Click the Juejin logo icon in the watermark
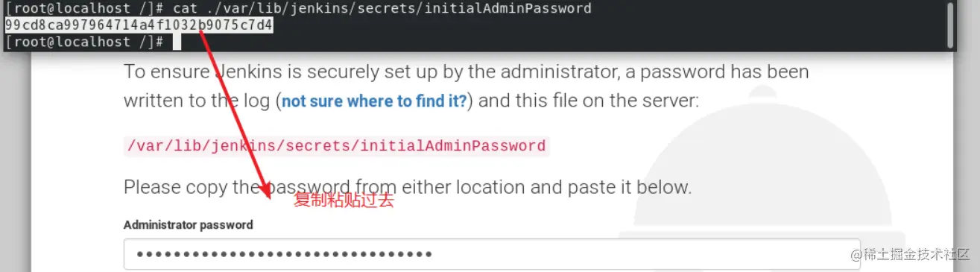980x272 pixels. tap(855, 254)
